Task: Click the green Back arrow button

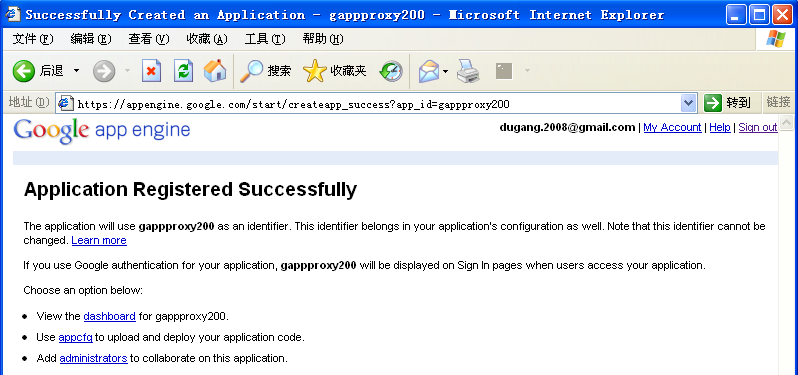Action: [24, 71]
